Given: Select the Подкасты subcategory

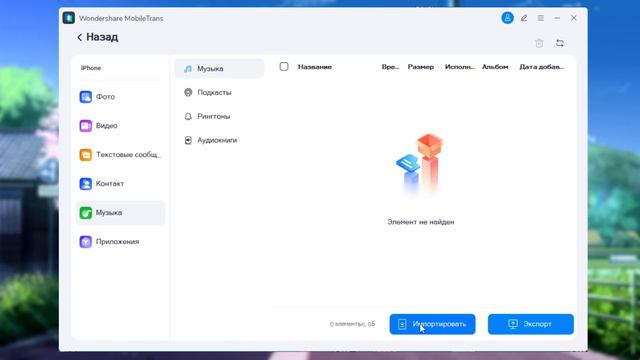Looking at the screenshot, I should point(219,92).
